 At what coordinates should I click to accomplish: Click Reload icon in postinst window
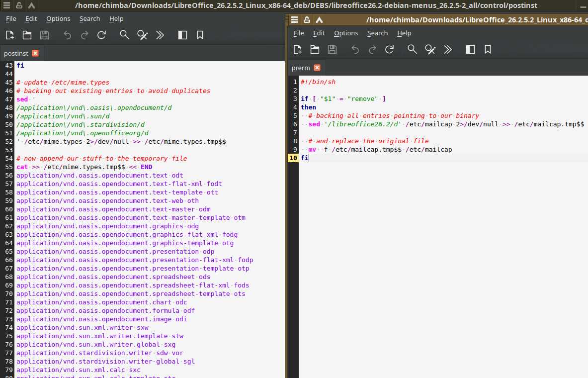pyautogui.click(x=101, y=35)
